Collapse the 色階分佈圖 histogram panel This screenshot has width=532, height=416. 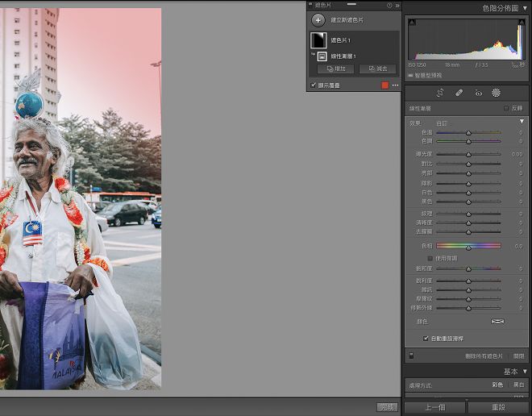coord(525,8)
